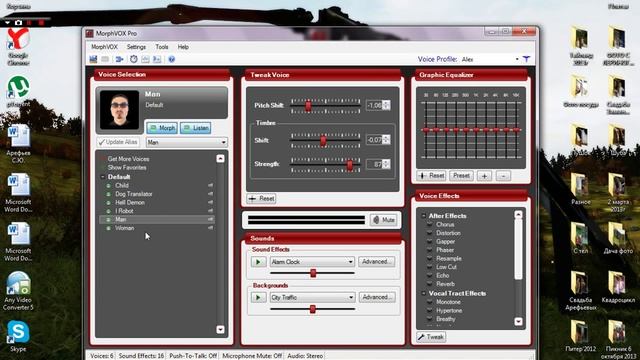640x360 pixels.
Task: Click the voice list scroll down arrow
Action: [220, 329]
